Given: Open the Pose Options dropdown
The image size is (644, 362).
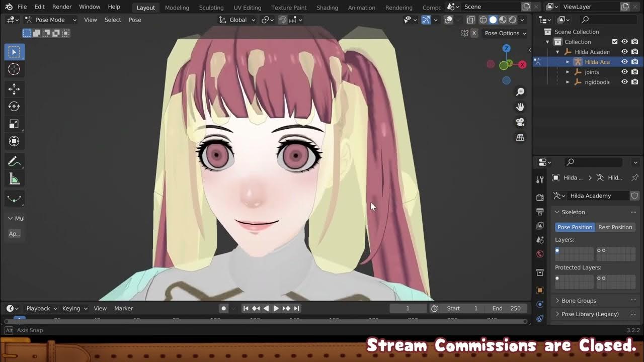Looking at the screenshot, I should [x=505, y=33].
